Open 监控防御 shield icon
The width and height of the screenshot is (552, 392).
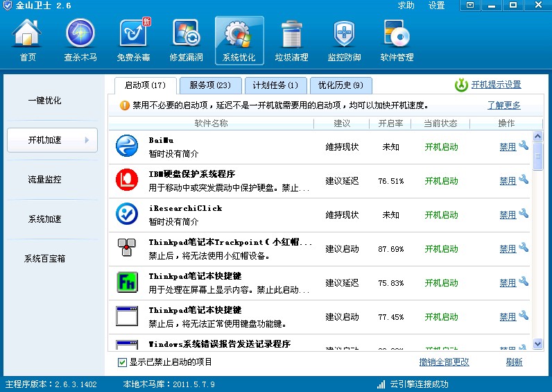[x=344, y=34]
